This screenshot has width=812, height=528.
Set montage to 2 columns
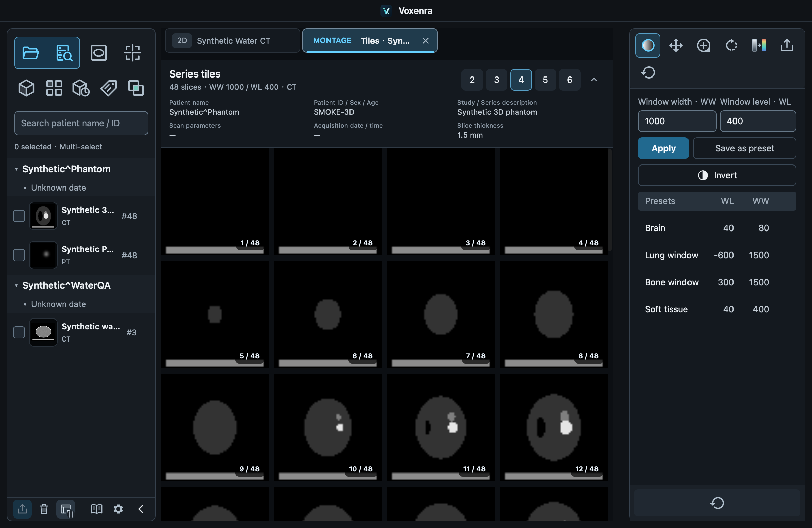click(472, 80)
